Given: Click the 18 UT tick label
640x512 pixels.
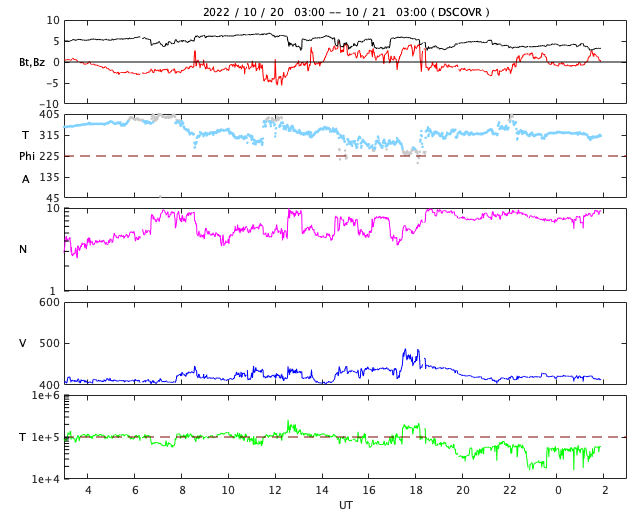Looking at the screenshot, I should (x=416, y=490).
